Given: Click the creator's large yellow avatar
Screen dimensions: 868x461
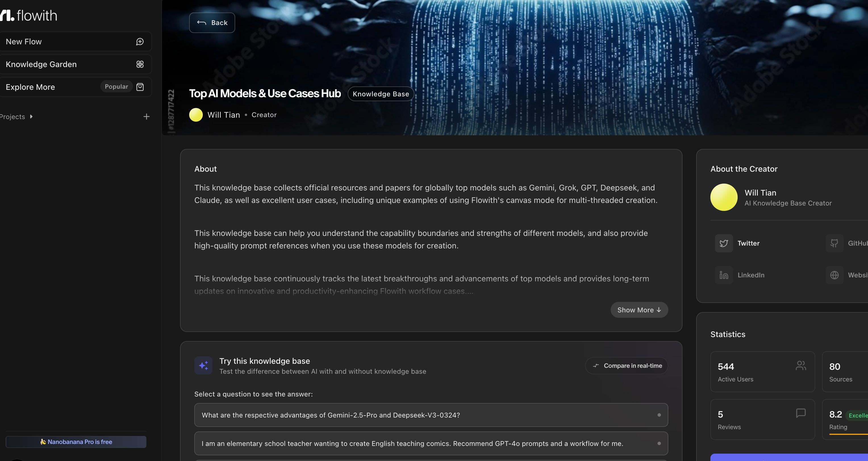Looking at the screenshot, I should tap(724, 197).
